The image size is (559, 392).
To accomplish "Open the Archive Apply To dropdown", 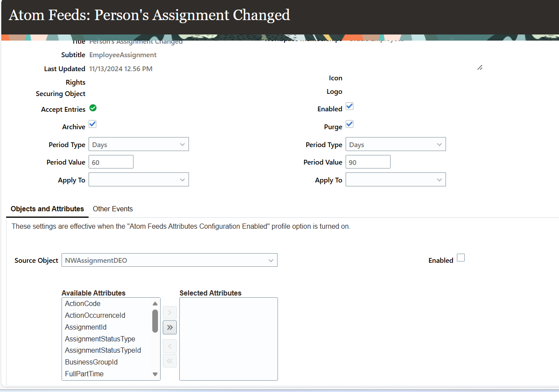I will pos(139,179).
